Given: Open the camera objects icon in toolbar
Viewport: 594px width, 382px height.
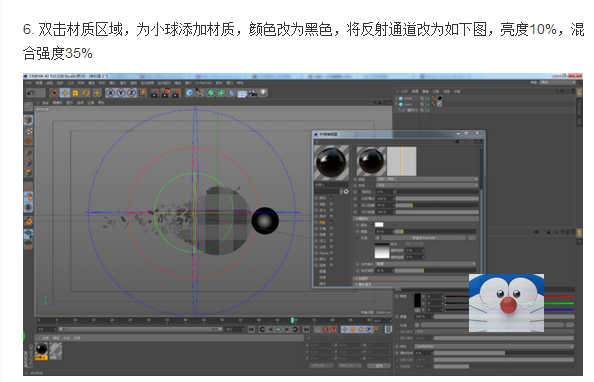Looking at the screenshot, I should [x=253, y=93].
